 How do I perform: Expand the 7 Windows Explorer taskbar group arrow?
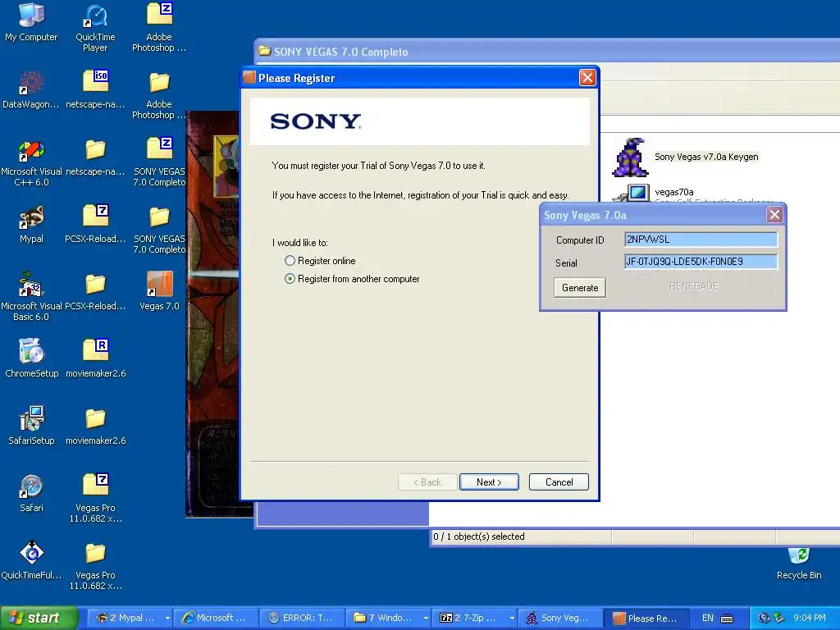426,619
